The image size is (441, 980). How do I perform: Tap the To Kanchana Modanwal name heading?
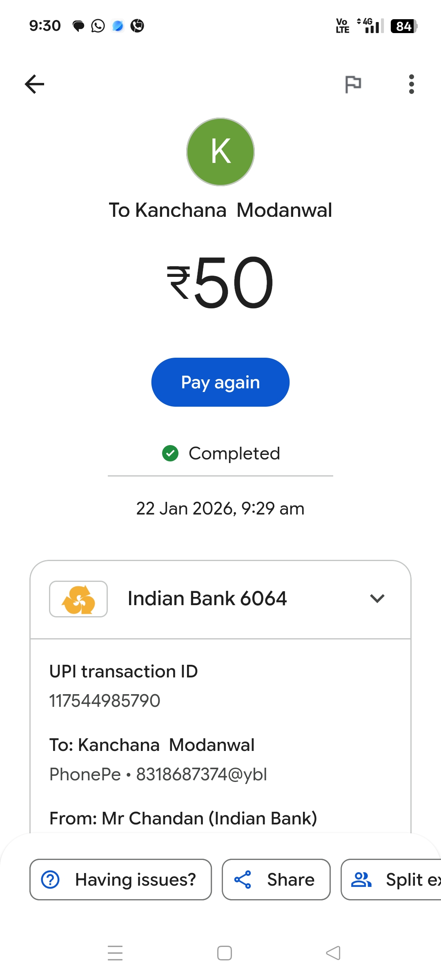(x=220, y=210)
